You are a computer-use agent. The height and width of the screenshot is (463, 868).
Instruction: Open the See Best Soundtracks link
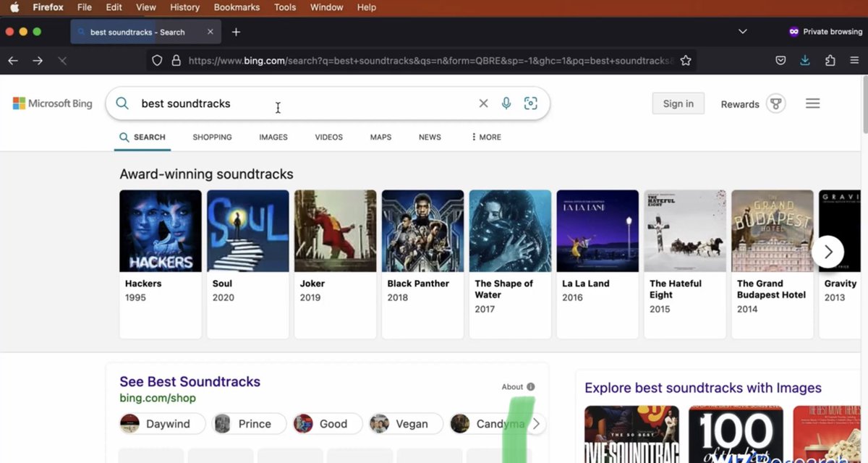click(190, 381)
